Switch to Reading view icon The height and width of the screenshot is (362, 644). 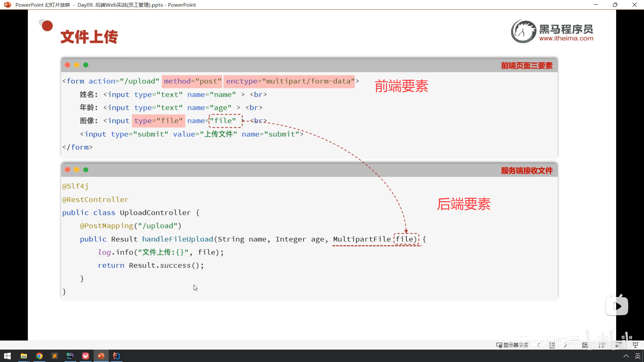point(619,345)
